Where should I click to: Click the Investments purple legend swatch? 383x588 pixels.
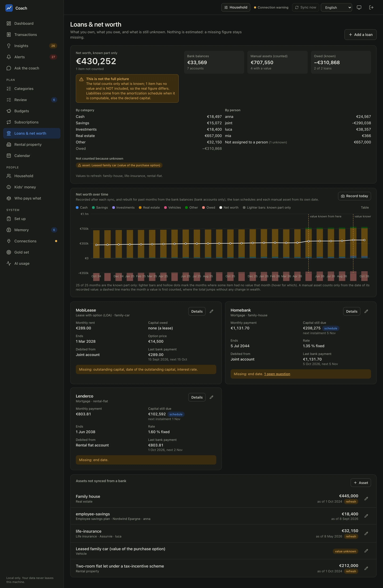click(114, 208)
